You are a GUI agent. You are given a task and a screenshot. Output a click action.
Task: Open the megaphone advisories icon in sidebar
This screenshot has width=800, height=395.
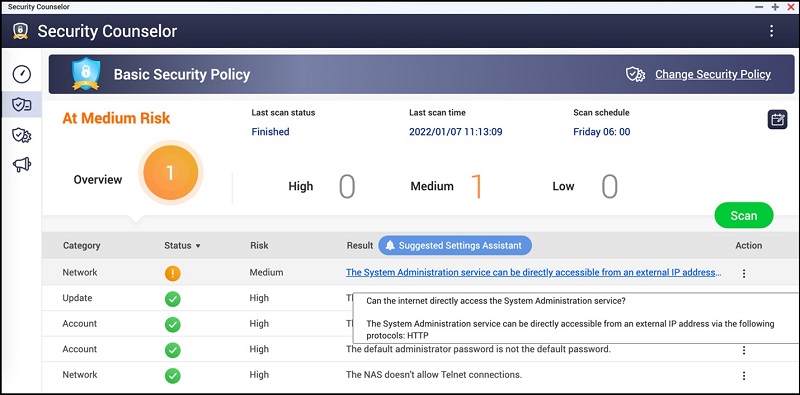(21, 164)
